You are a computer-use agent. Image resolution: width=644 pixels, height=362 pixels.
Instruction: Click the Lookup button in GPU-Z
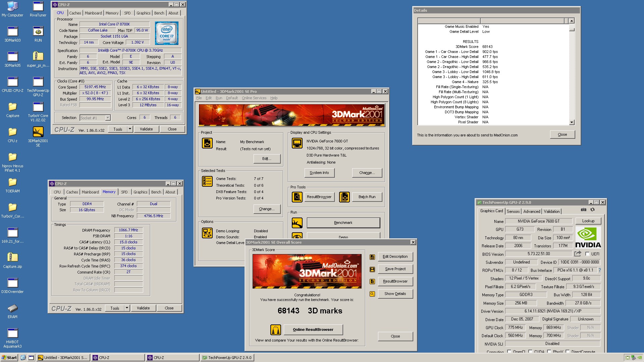coord(588,221)
